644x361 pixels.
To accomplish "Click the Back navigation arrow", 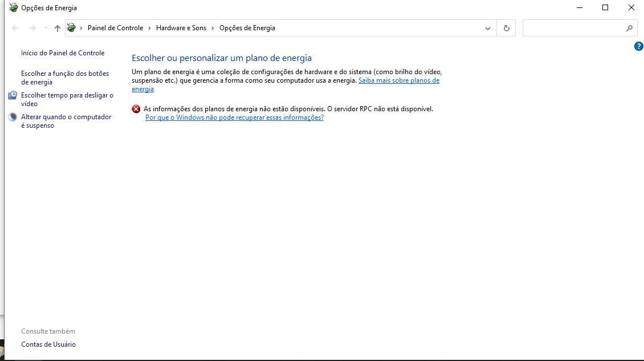I will tap(15, 28).
